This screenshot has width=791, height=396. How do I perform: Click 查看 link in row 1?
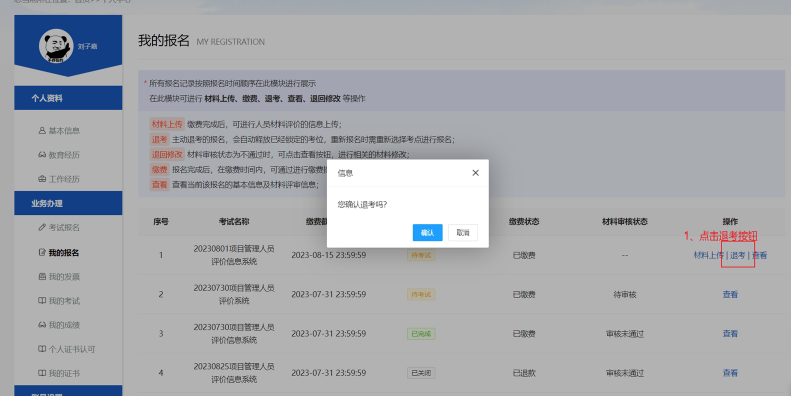tap(759, 255)
